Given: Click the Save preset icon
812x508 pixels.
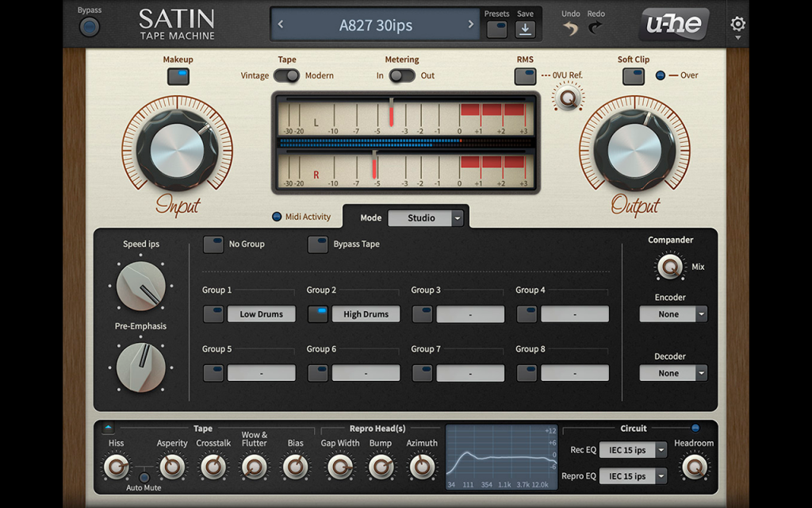Looking at the screenshot, I should tap(525, 29).
